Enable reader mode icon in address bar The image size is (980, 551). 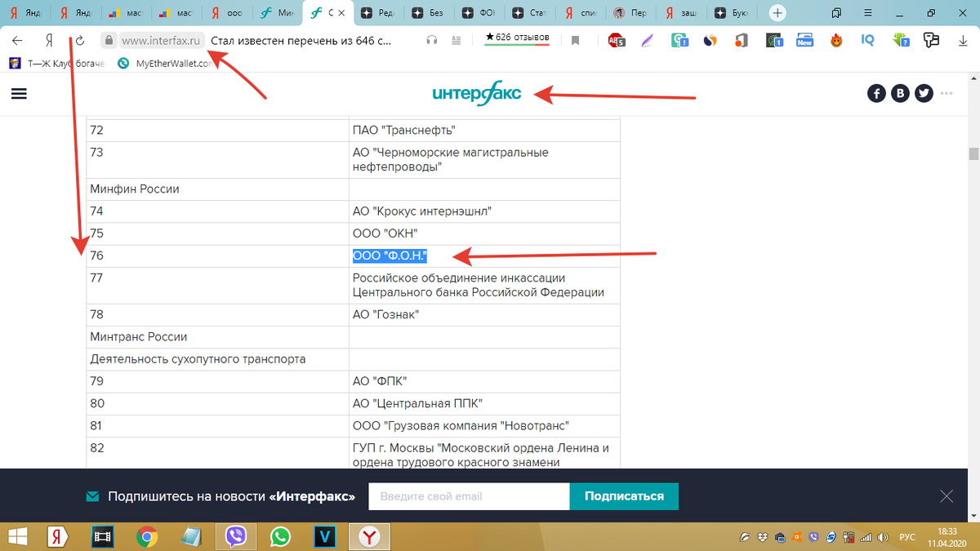456,40
